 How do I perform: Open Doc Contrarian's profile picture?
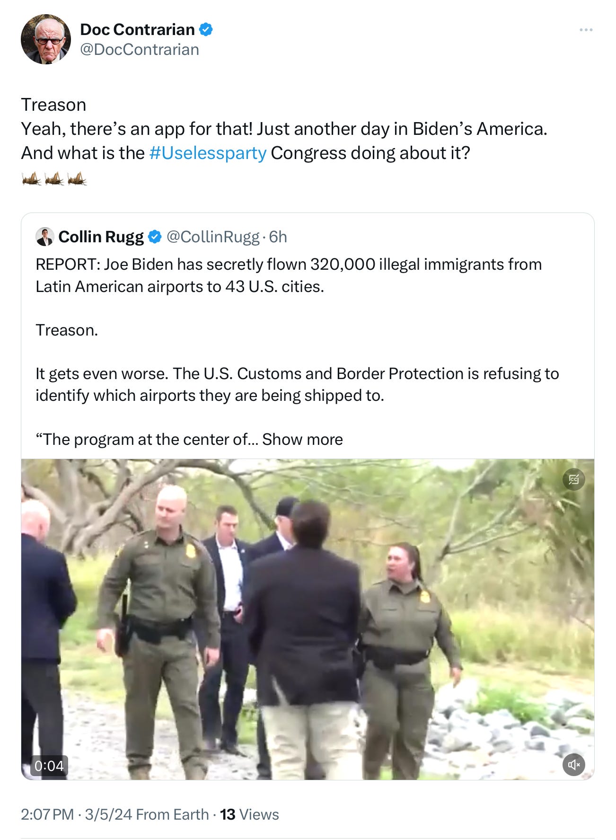click(x=46, y=39)
